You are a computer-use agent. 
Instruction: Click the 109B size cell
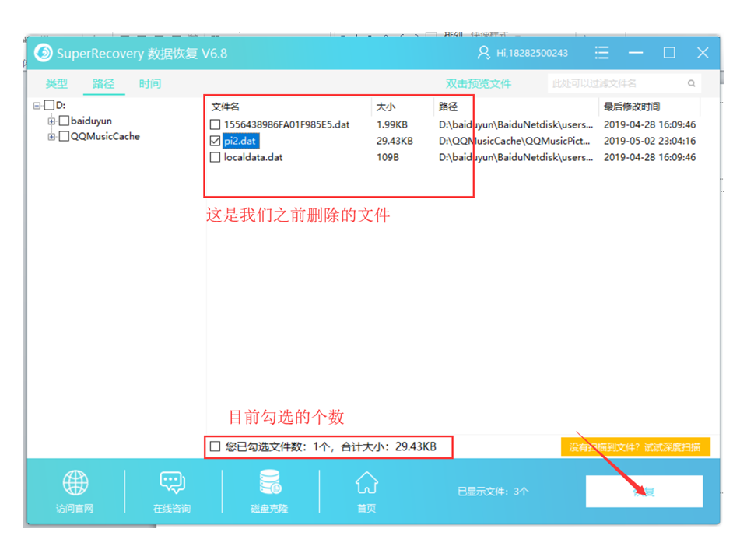tap(388, 157)
